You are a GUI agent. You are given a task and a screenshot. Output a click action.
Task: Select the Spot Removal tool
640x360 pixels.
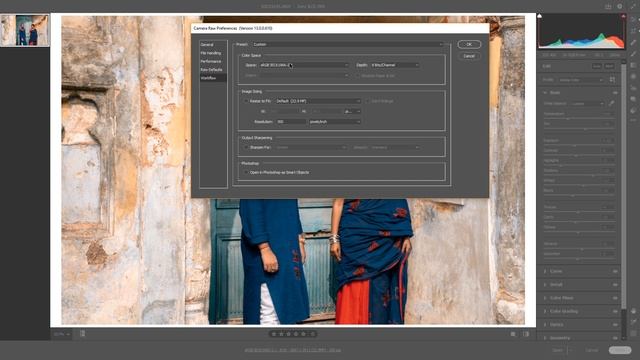633,42
